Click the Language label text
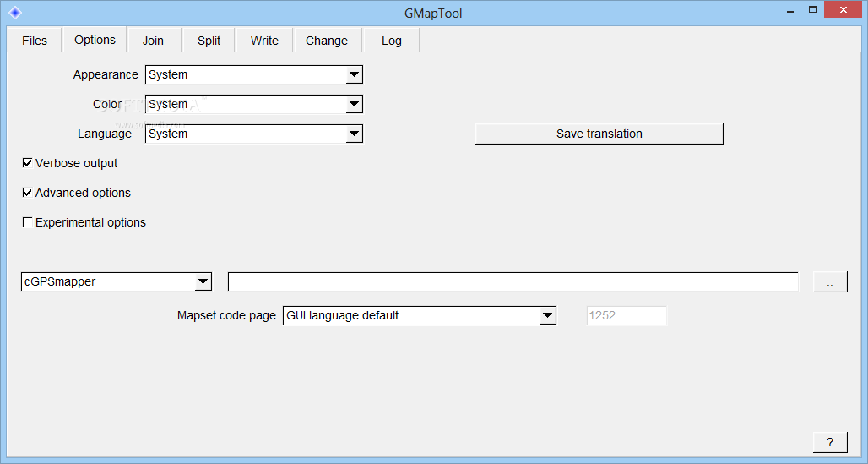This screenshot has width=868, height=464. point(105,134)
